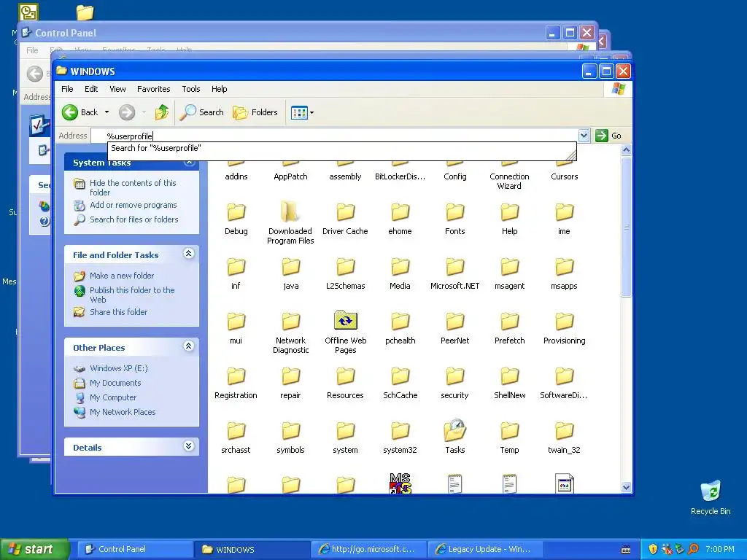The height and width of the screenshot is (560, 747).
Task: Expand the Details panel
Action: 189,446
